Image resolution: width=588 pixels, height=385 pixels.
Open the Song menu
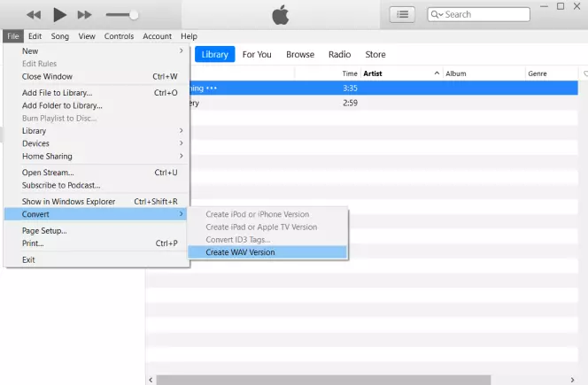pos(60,36)
